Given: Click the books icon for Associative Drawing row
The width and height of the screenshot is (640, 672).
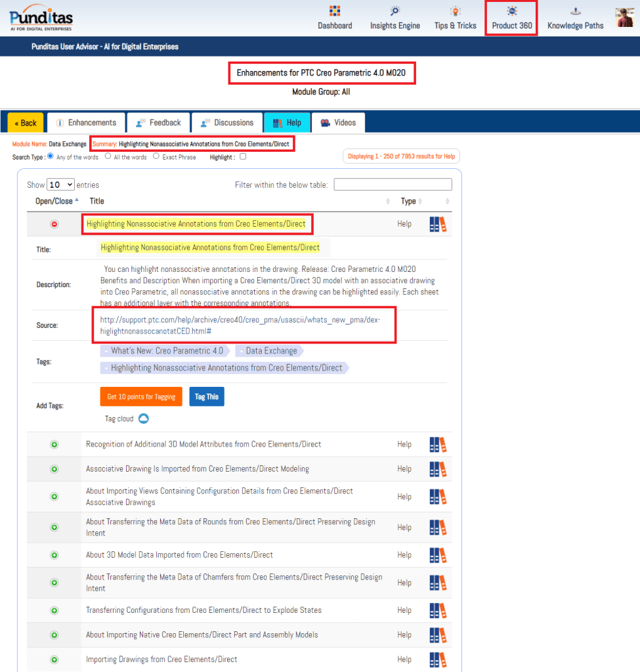Looking at the screenshot, I should [438, 469].
